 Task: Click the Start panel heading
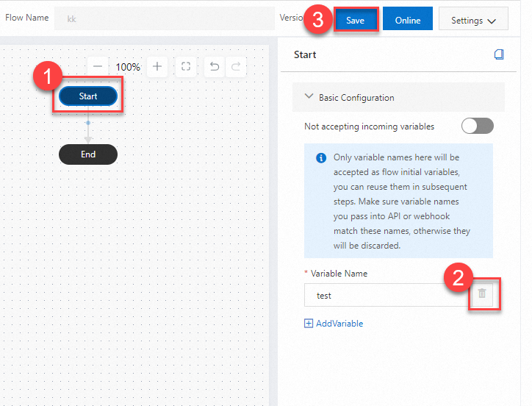(305, 54)
